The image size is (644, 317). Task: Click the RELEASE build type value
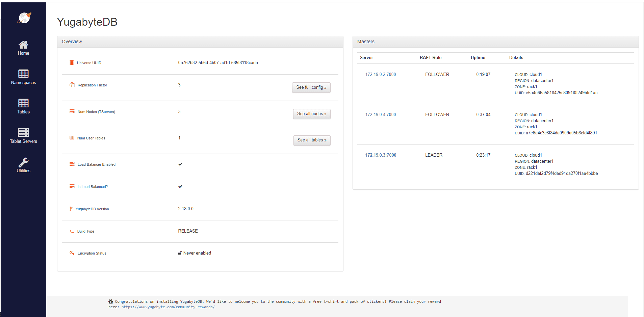(x=188, y=231)
